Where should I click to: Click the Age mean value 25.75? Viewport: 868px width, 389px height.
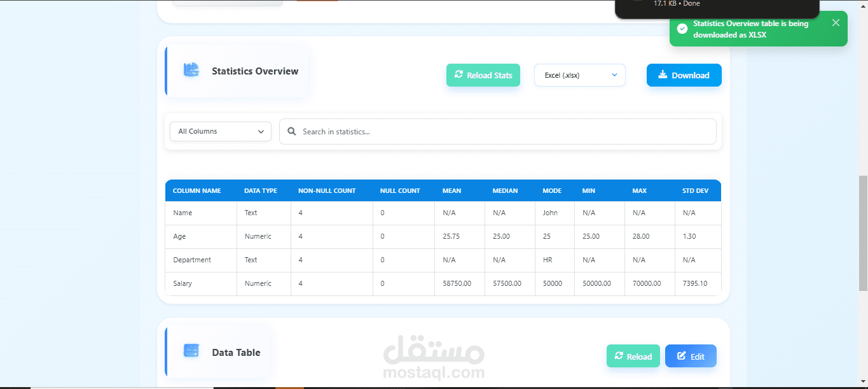coord(451,236)
